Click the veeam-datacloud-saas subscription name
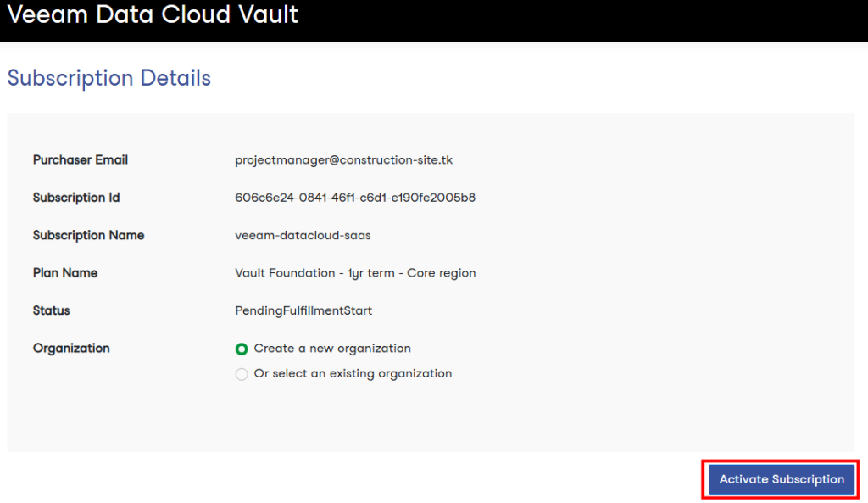This screenshot has height=503, width=868. coord(303,236)
